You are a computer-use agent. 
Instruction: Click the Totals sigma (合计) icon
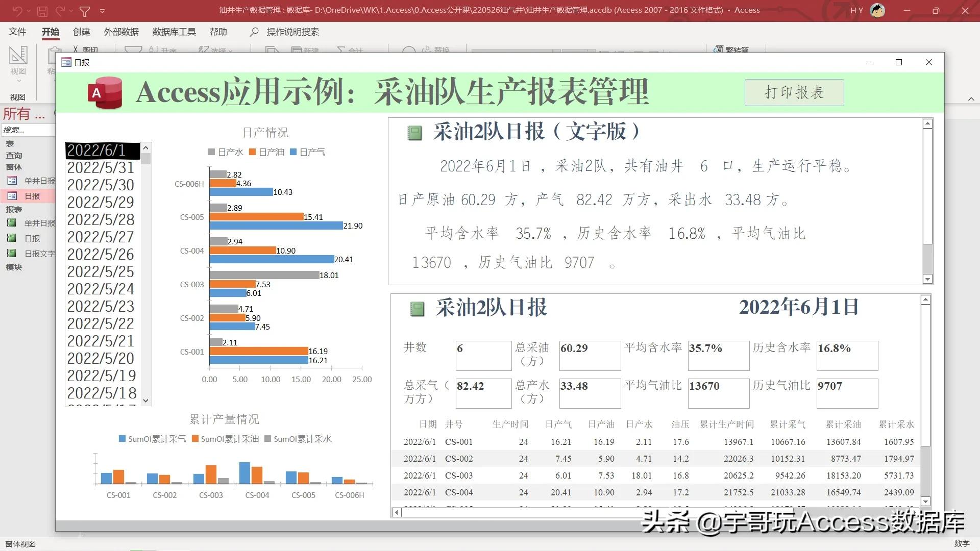pyautogui.click(x=339, y=49)
